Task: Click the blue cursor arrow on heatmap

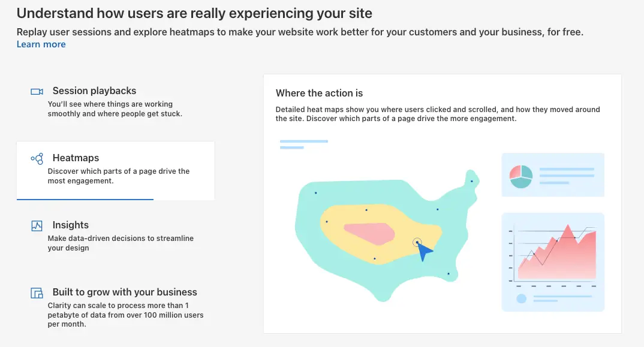Action: point(425,252)
